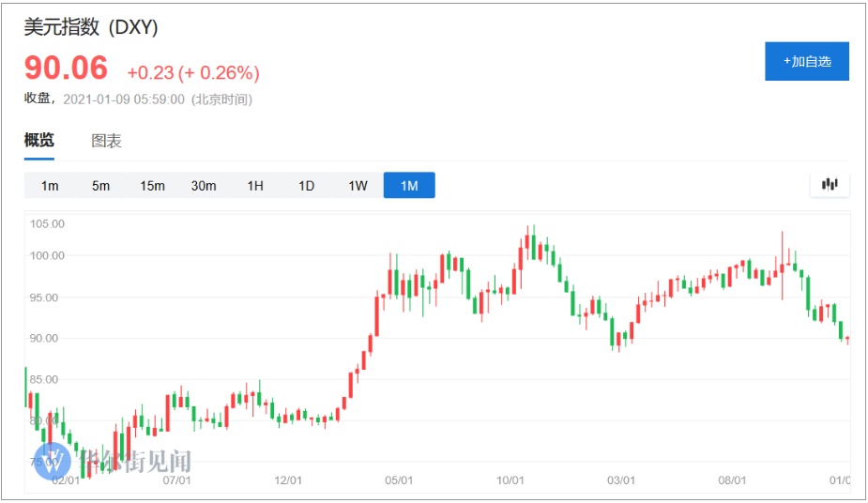868x503 pixels.
Task: Select the 1m timeframe
Action: tap(50, 186)
